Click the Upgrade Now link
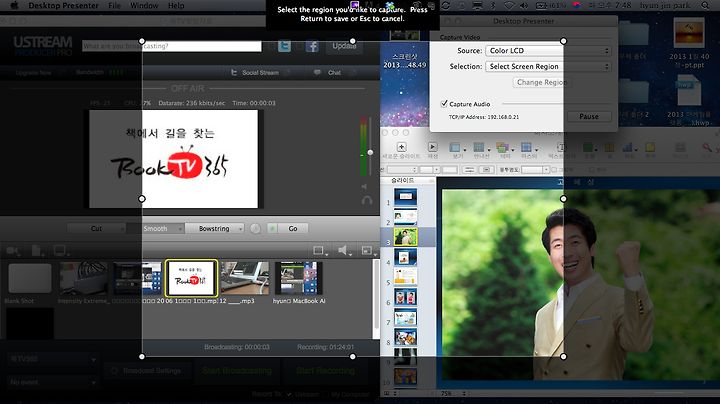The height and width of the screenshot is (404, 720). (x=33, y=73)
